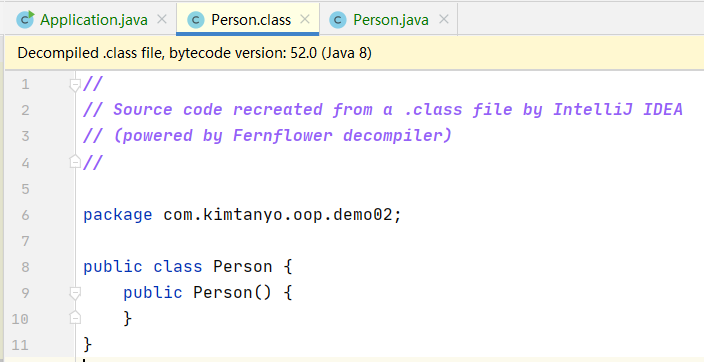The height and width of the screenshot is (362, 704).
Task: Click the 'Person' class name on line 8
Action: point(242,267)
